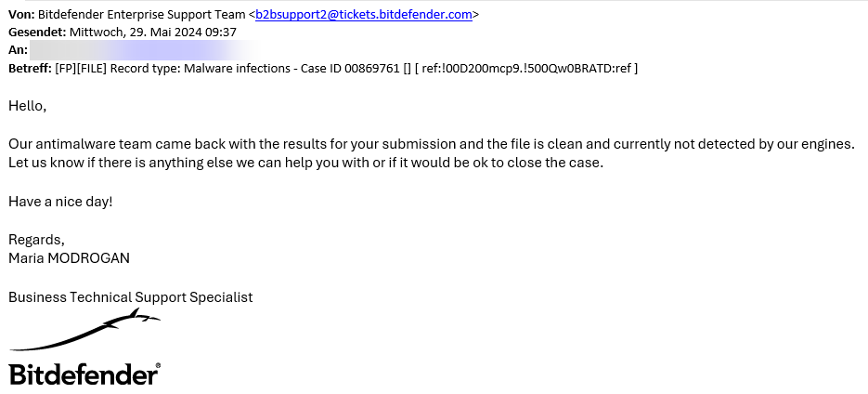Select the "Von:" header label
868x394 pixels.
click(21, 15)
